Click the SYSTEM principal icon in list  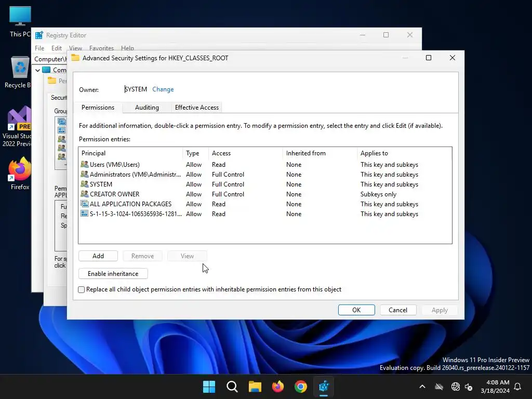[85, 184]
